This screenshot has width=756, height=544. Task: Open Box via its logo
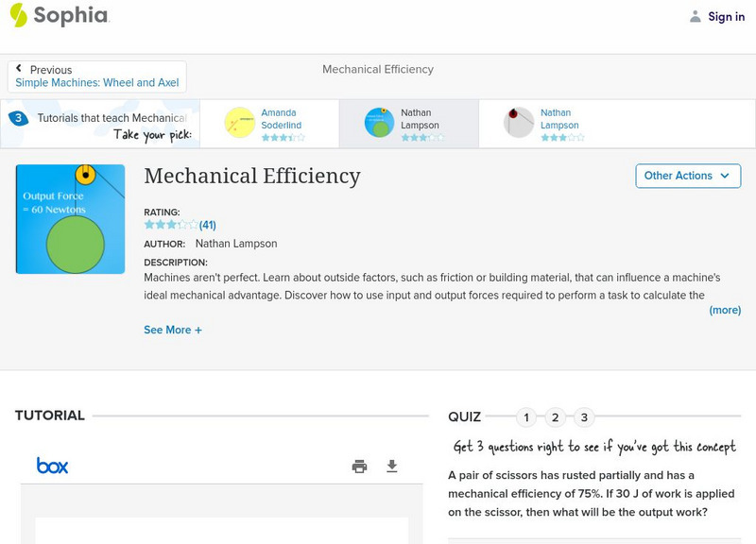coord(54,466)
